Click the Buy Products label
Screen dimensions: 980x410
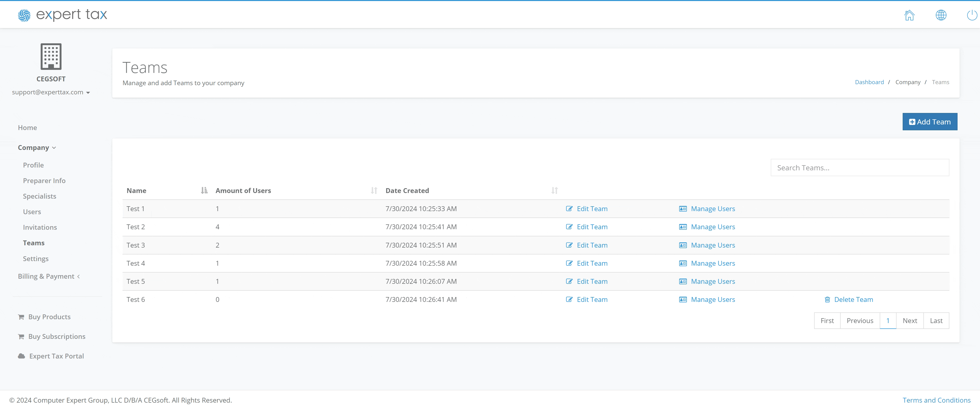pos(50,317)
